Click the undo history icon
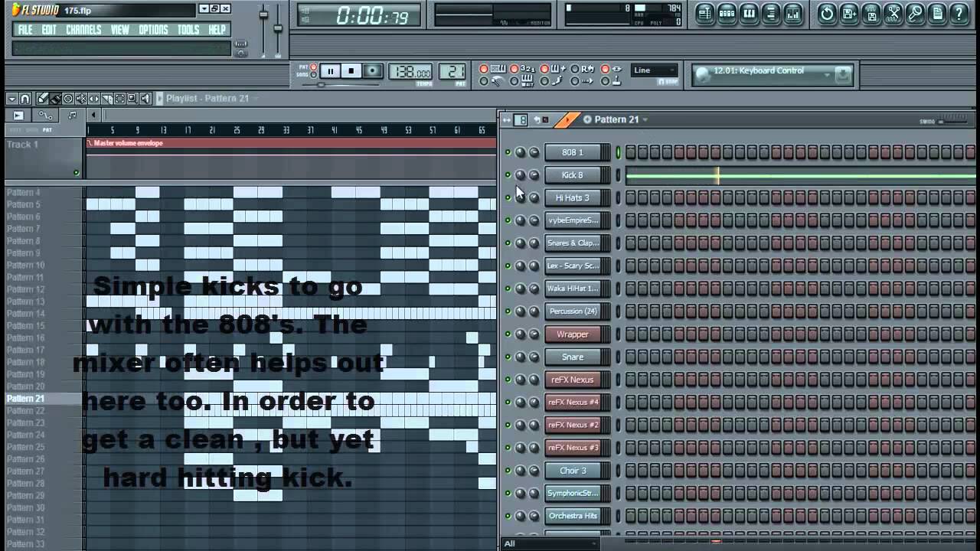The image size is (980, 551). [x=827, y=13]
